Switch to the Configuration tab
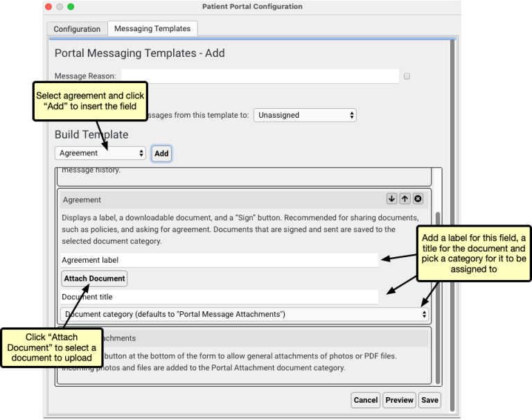 pos(77,29)
